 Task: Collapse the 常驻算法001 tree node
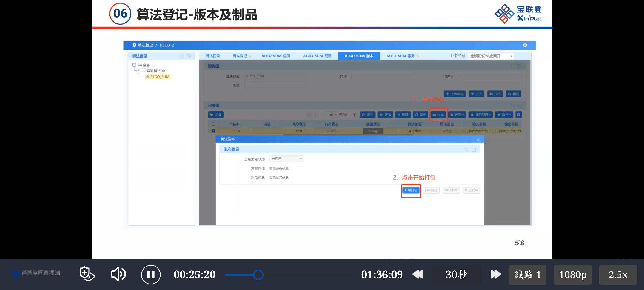click(x=138, y=71)
